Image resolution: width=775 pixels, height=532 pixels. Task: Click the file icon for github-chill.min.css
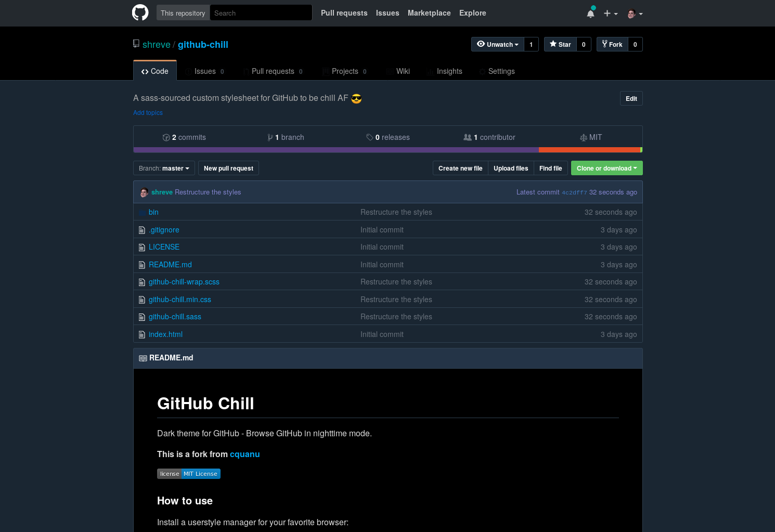click(142, 300)
